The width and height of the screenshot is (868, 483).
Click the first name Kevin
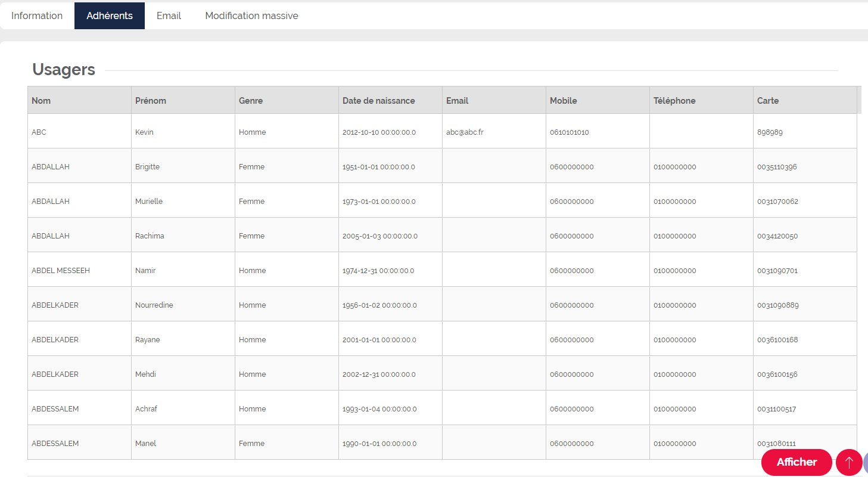[x=144, y=132]
